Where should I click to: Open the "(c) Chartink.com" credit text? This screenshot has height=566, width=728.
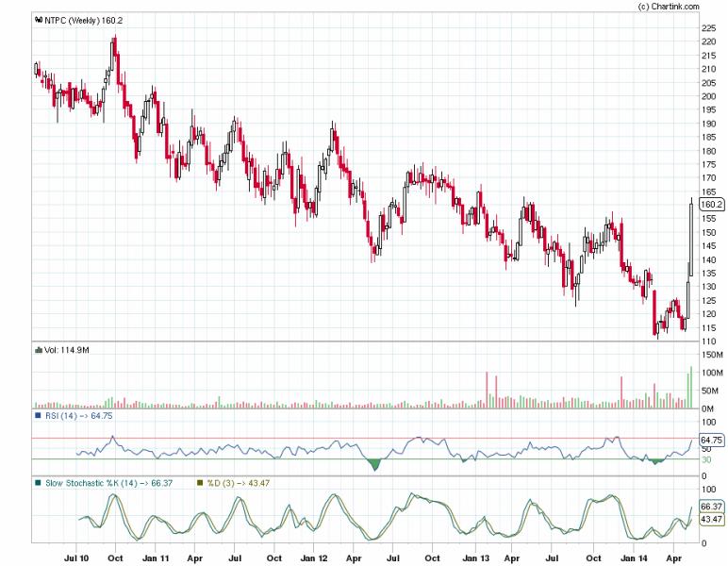[x=669, y=6]
